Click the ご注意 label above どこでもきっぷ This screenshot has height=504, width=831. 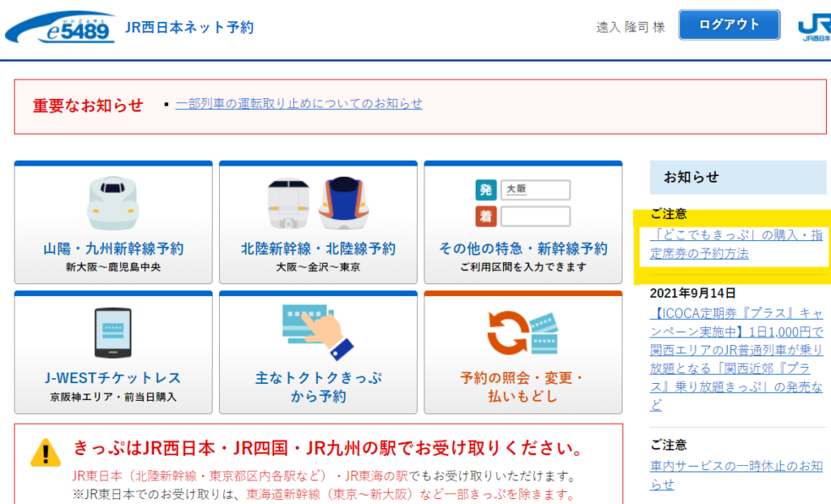(x=669, y=214)
